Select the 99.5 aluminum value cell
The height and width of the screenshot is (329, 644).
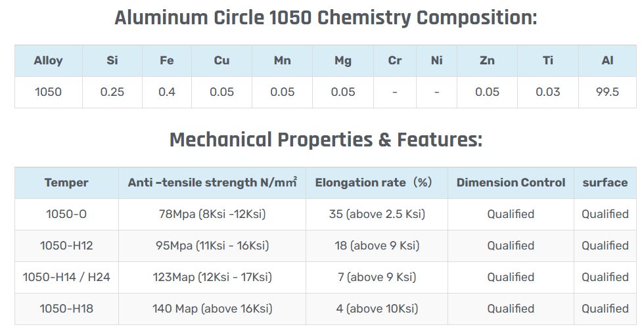pos(607,92)
